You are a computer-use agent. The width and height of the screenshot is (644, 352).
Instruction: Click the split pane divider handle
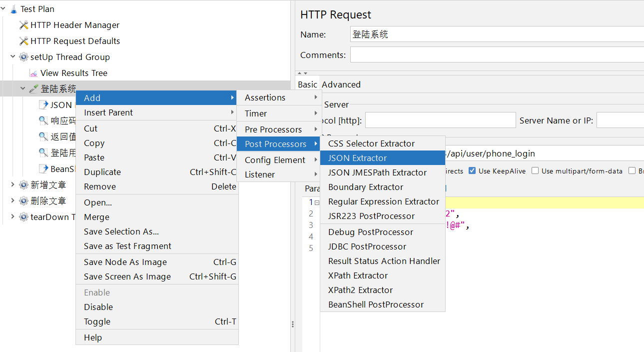[x=293, y=324]
